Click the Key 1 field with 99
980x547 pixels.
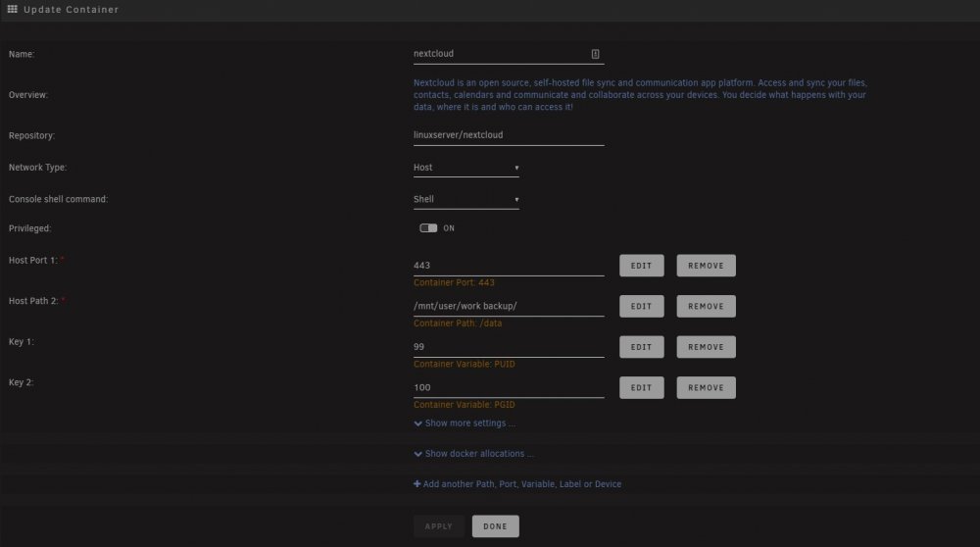tap(508, 347)
